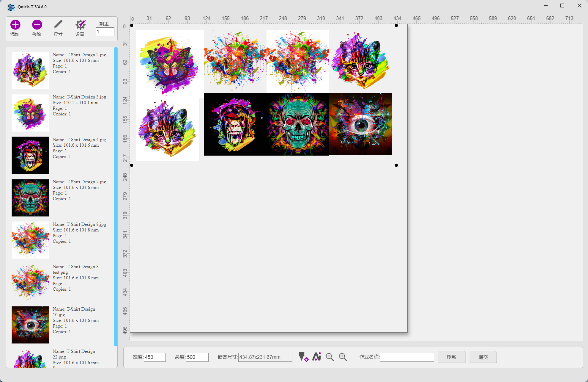Click the AI auto-layout icon
The image size is (588, 382).
point(317,357)
